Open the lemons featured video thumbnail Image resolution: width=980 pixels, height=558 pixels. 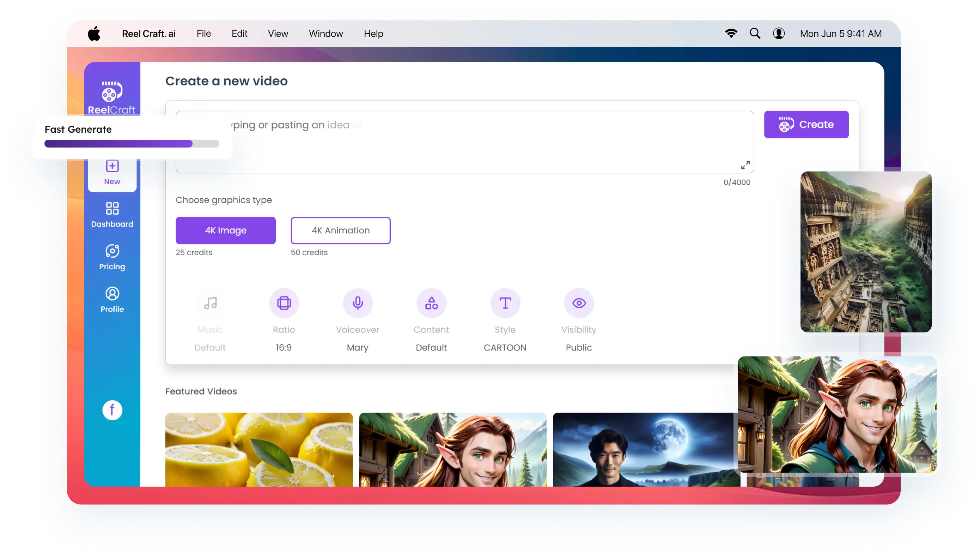259,450
